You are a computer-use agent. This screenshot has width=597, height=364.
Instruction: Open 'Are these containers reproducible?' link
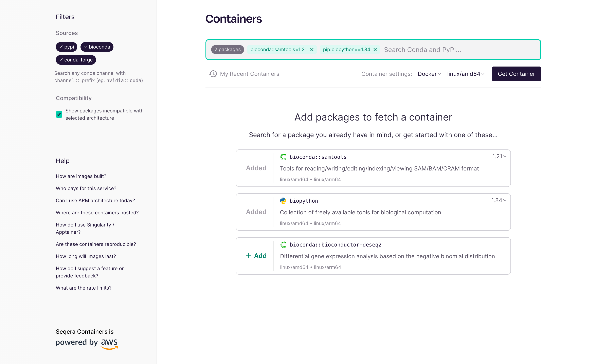tap(96, 244)
